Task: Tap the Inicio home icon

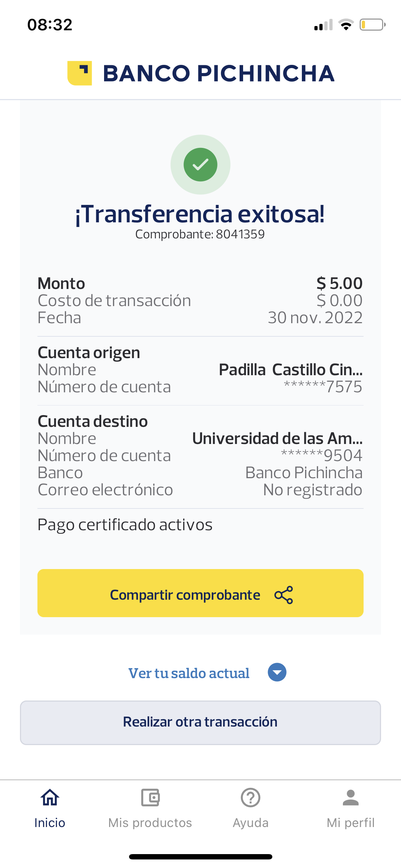Action: (50, 797)
